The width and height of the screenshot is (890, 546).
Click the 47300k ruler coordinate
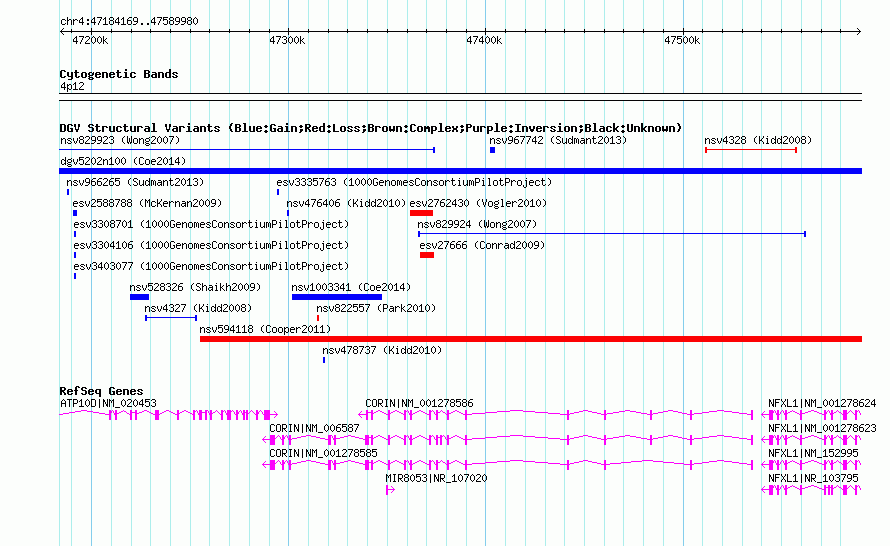point(287,40)
